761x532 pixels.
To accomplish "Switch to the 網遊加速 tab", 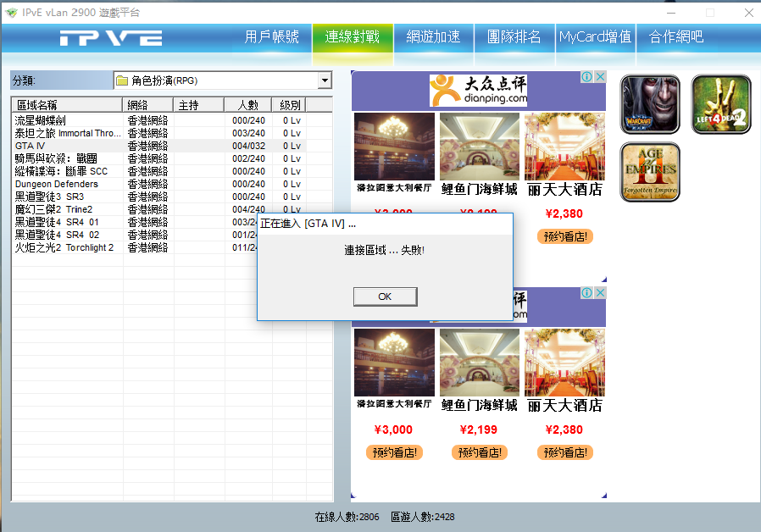I will [x=433, y=37].
